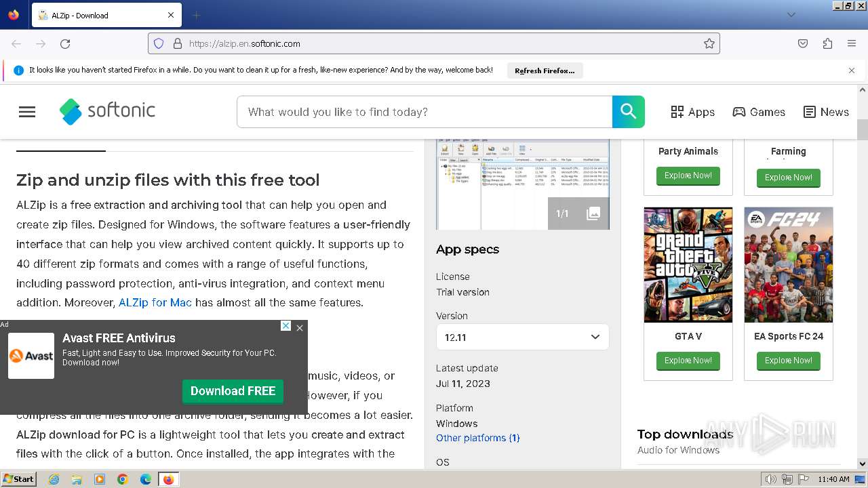Go back with the browser back arrow
This screenshot has width=868, height=488.
point(16,43)
